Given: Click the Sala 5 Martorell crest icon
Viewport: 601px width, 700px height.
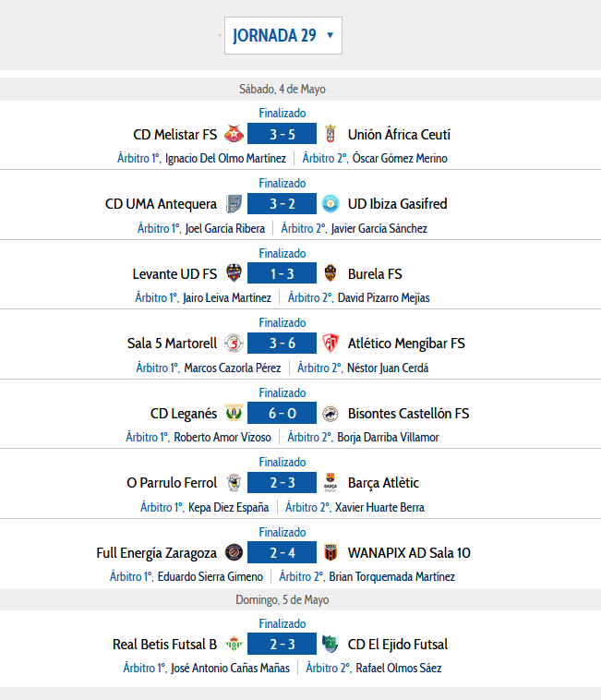Looking at the screenshot, I should [x=234, y=343].
